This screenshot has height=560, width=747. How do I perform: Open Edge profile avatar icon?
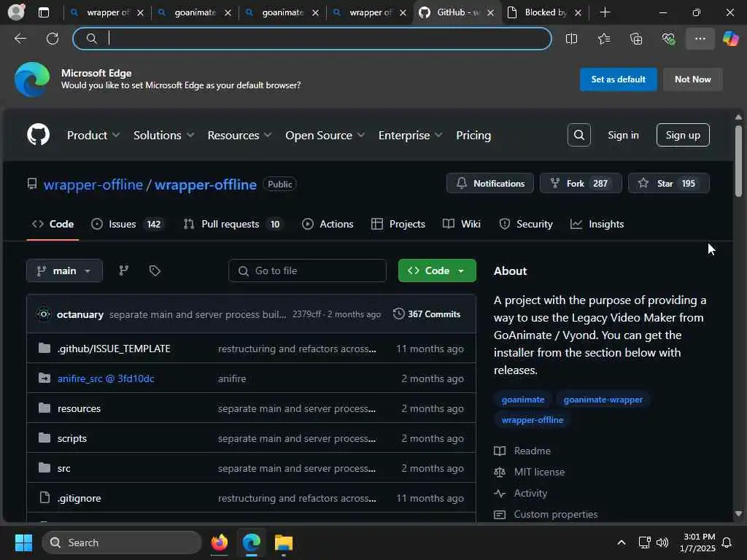coord(16,12)
